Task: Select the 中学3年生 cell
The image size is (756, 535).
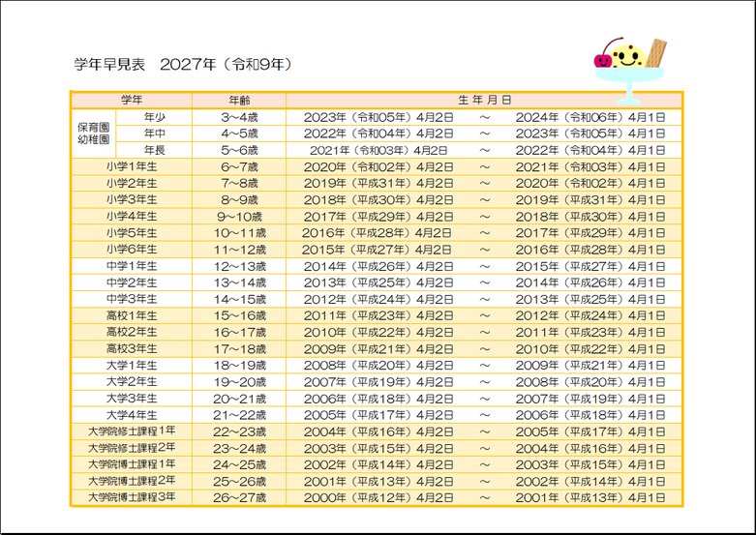Action: [132, 299]
